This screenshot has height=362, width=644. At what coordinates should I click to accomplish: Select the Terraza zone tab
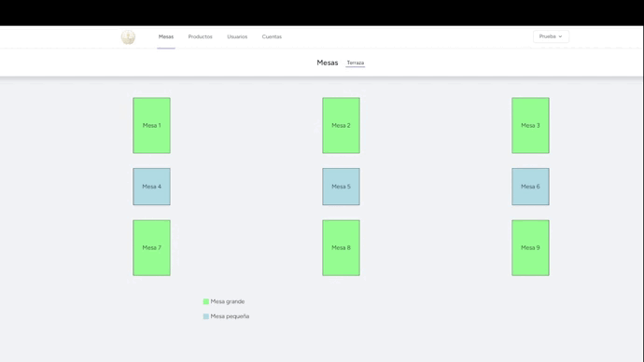click(356, 63)
